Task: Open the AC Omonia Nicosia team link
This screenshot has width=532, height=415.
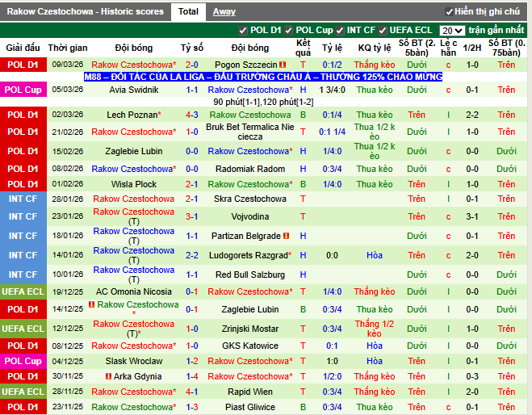Action: pos(134,291)
